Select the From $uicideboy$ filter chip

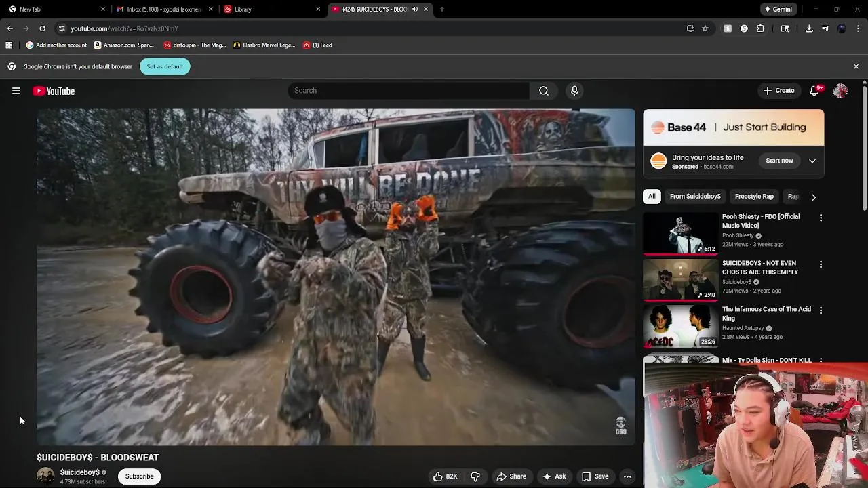(695, 197)
